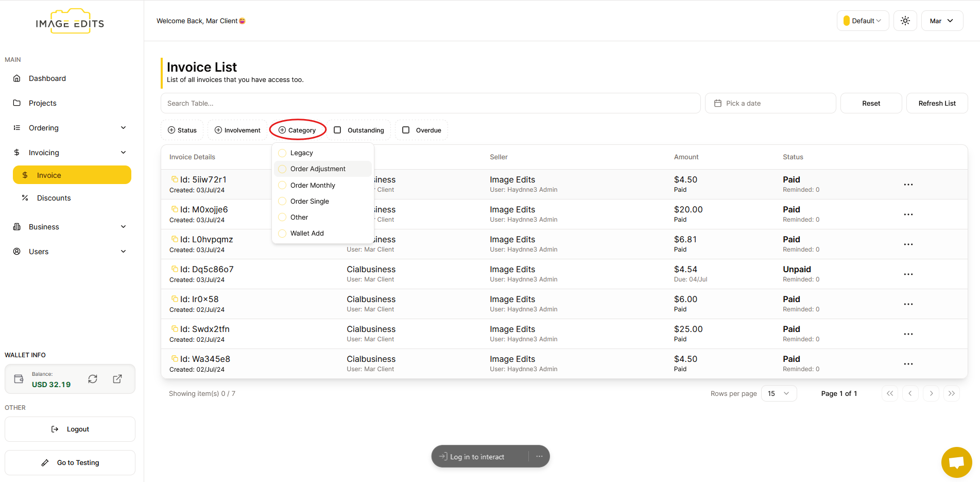Copy invoice Id 5iiw72r1 icon
980x482 pixels.
(175, 179)
